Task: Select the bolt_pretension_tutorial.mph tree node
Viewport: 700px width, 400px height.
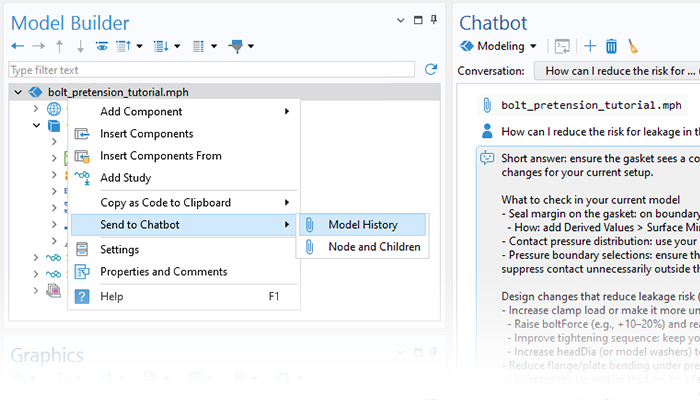Action: click(x=118, y=92)
